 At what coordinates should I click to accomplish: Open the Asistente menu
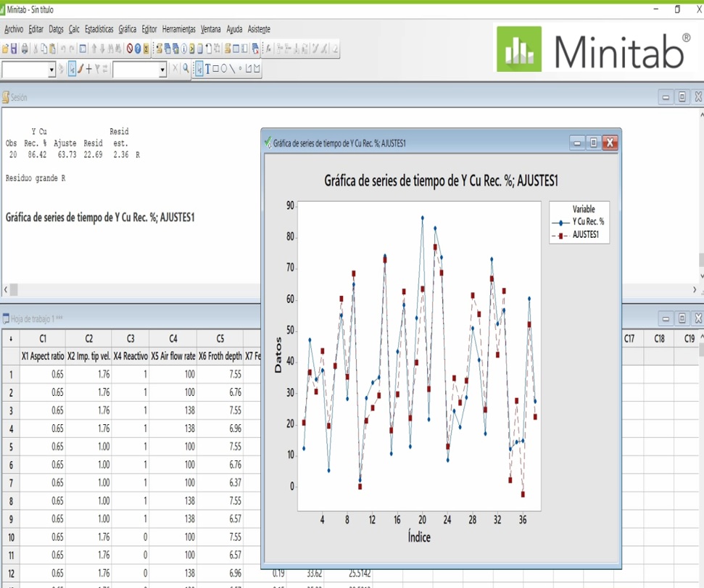(259, 29)
